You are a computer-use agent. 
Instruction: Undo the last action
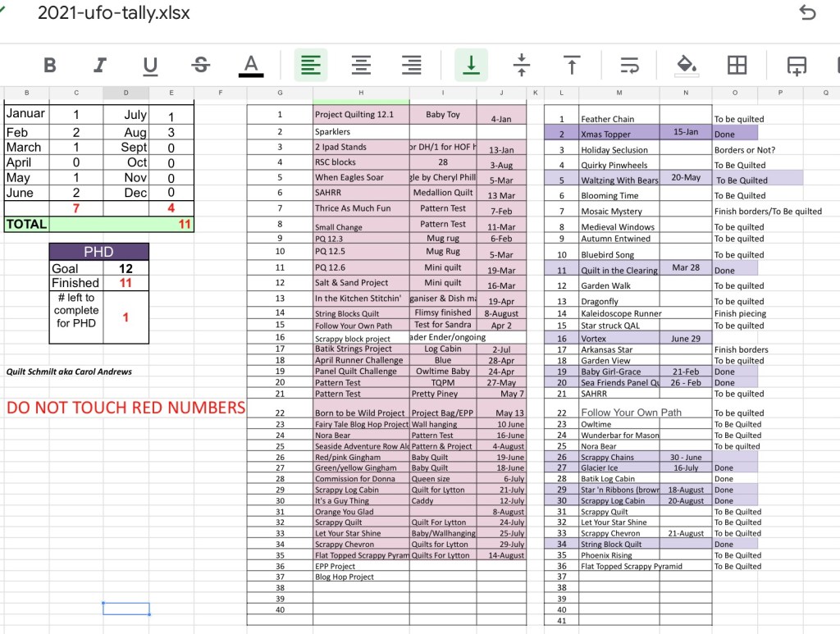click(x=807, y=13)
